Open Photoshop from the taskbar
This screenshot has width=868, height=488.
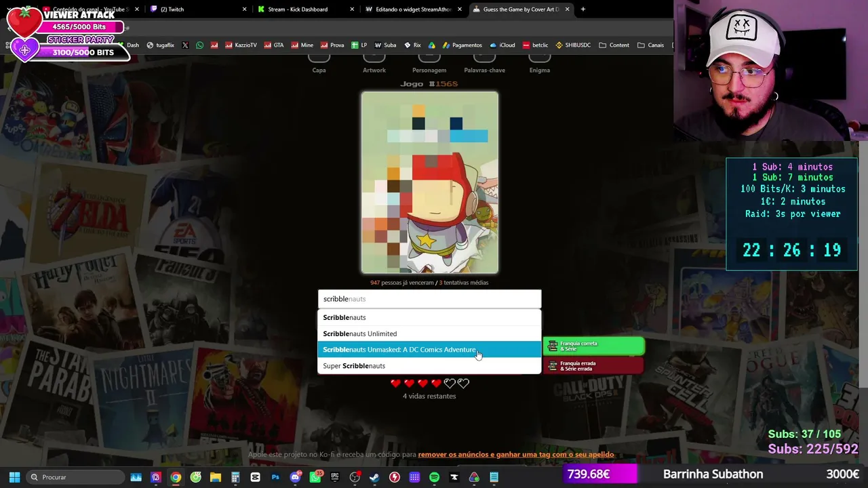pos(275,477)
